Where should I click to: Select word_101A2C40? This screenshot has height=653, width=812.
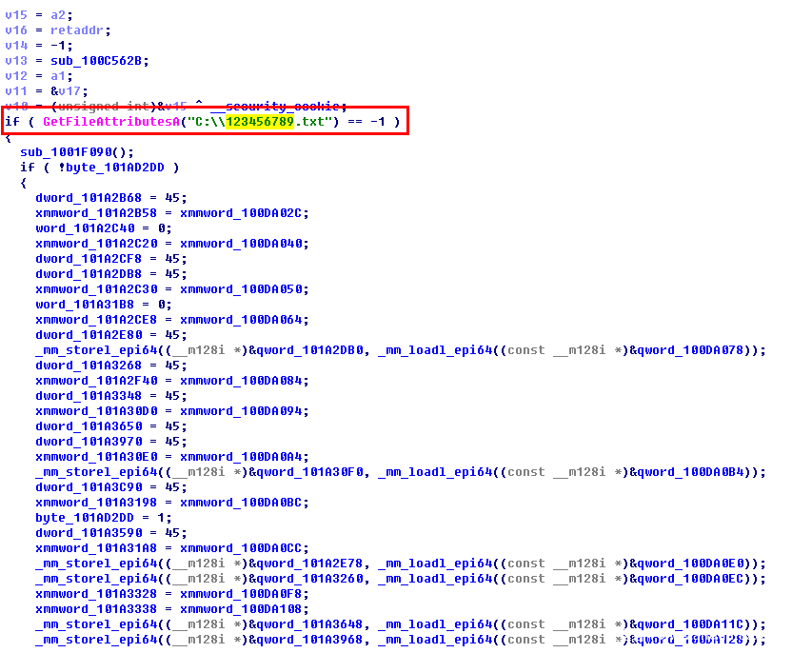pos(85,228)
